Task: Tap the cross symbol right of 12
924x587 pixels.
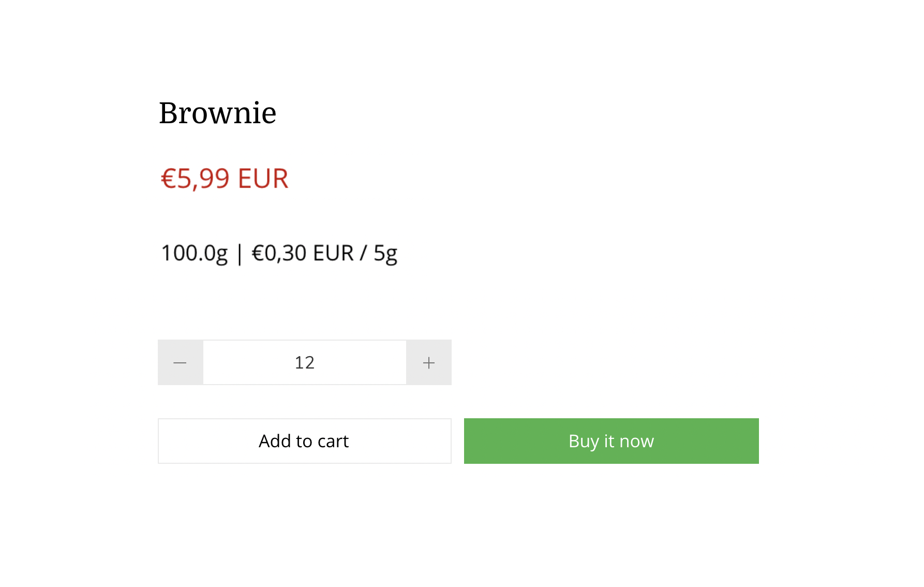Action: 429,363
